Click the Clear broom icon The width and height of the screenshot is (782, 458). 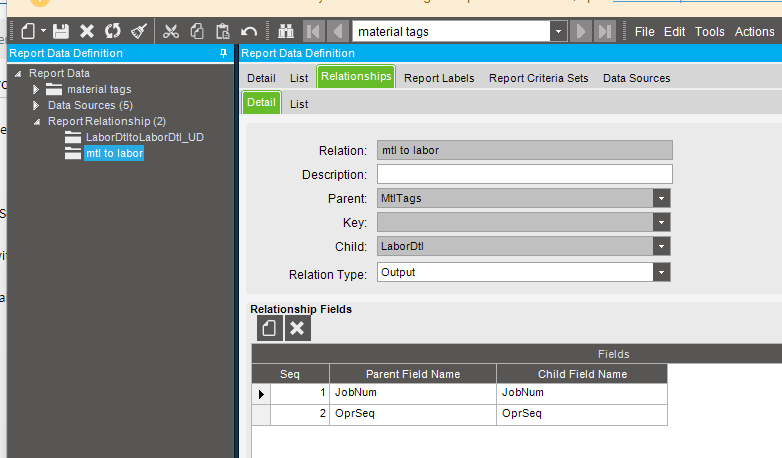[139, 31]
